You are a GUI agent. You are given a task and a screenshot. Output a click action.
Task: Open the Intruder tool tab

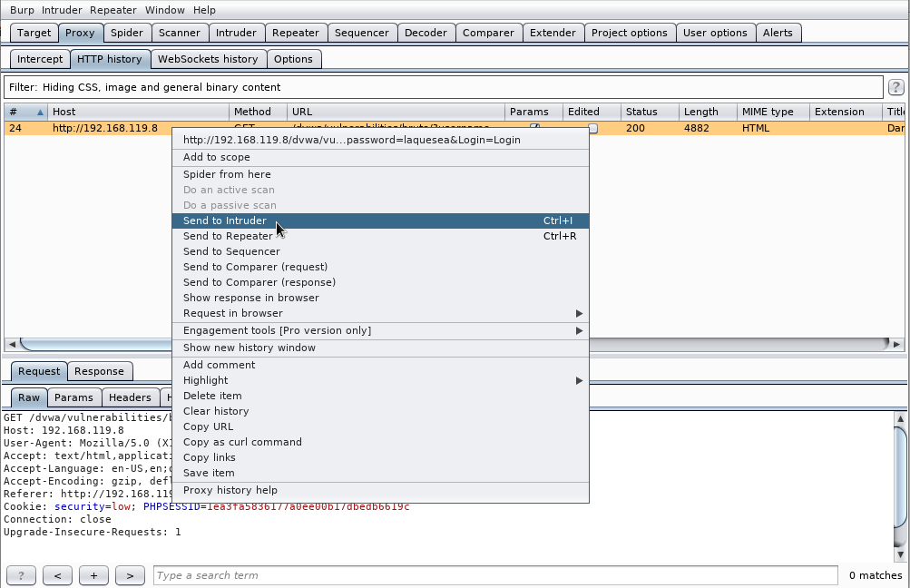pos(236,33)
